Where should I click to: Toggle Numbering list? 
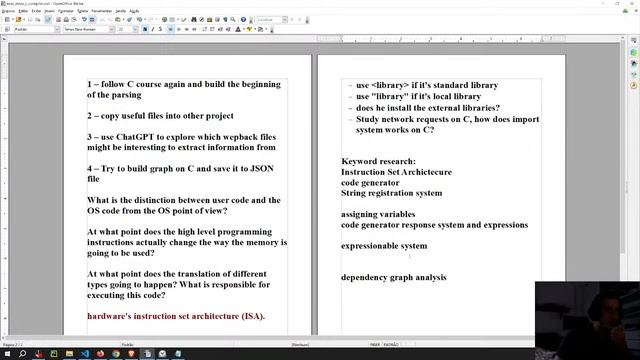point(204,29)
